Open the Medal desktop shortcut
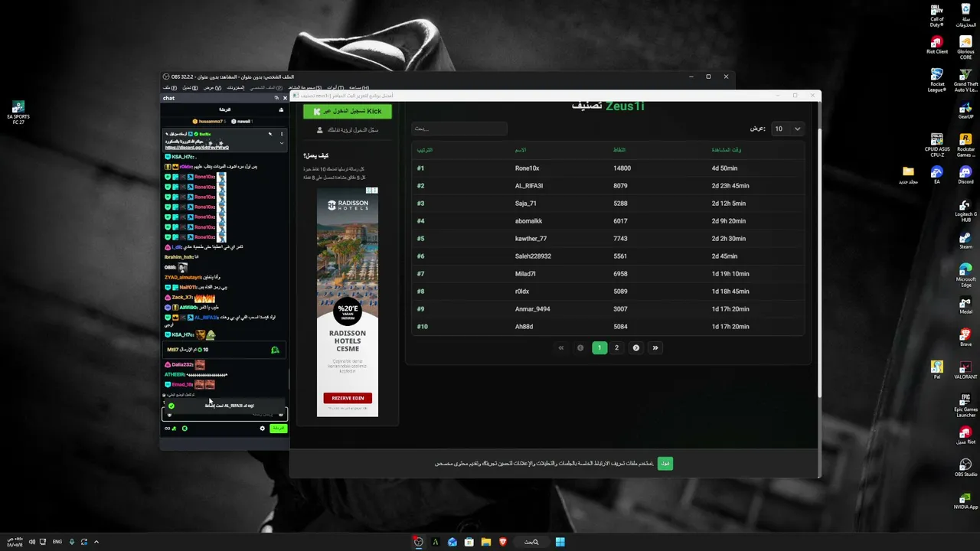 coord(965,304)
